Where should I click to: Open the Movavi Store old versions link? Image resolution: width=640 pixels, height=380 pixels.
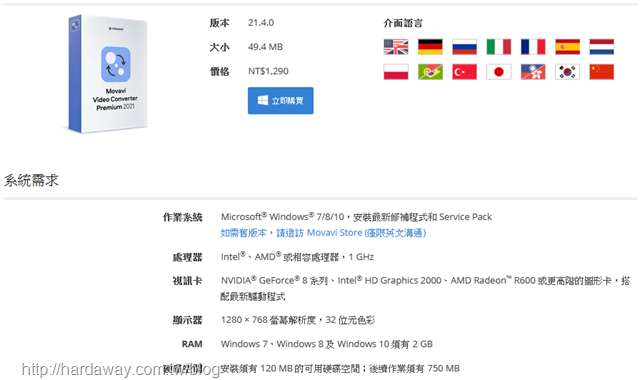click(323, 233)
